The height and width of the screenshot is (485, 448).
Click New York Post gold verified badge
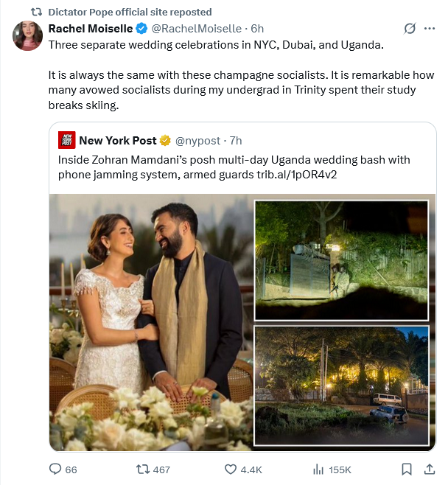coord(166,140)
